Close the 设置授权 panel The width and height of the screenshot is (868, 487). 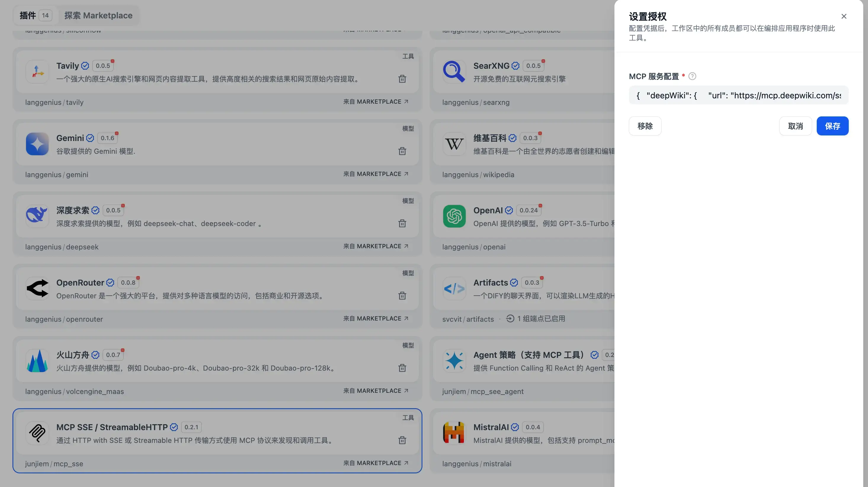844,16
